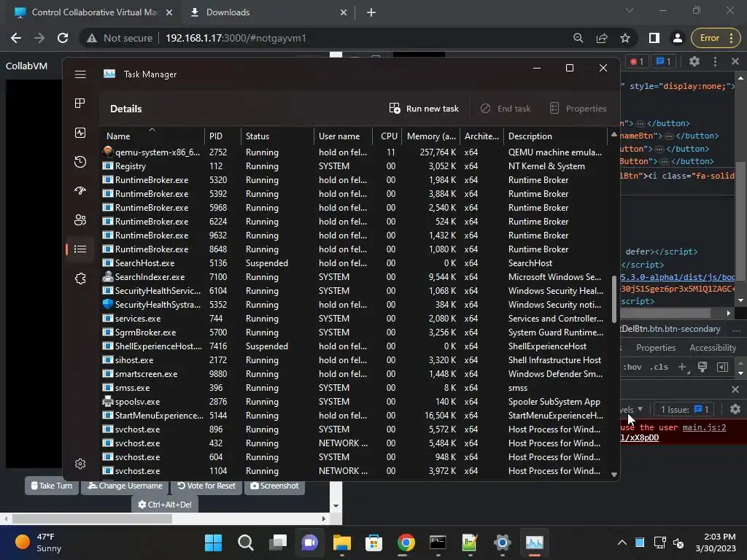Open DevTools settings gear
Screen dimensions: 747x560
point(694,61)
